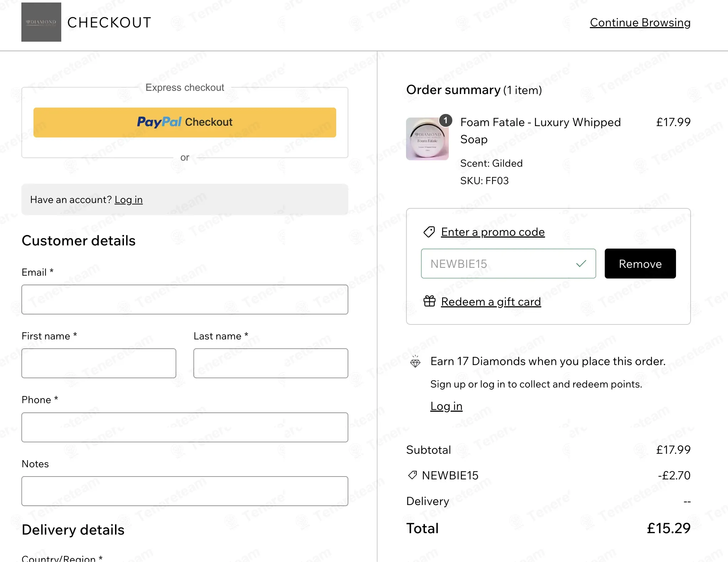
Task: Open Continue Browsing link
Action: click(640, 22)
